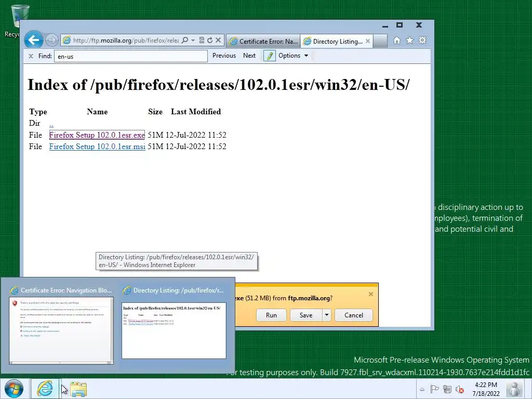This screenshot has height=399, width=532.
Task: Click Cancel in the download prompt
Action: tap(353, 315)
